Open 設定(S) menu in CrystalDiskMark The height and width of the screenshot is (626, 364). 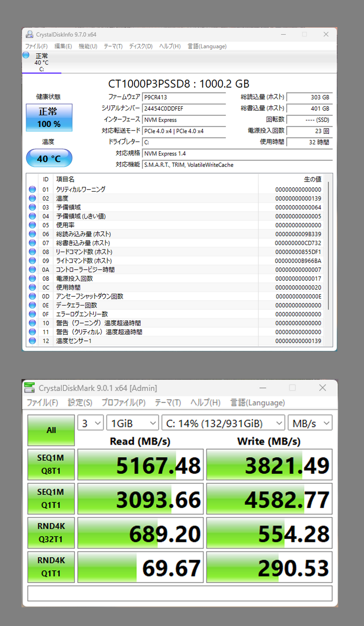pyautogui.click(x=80, y=402)
